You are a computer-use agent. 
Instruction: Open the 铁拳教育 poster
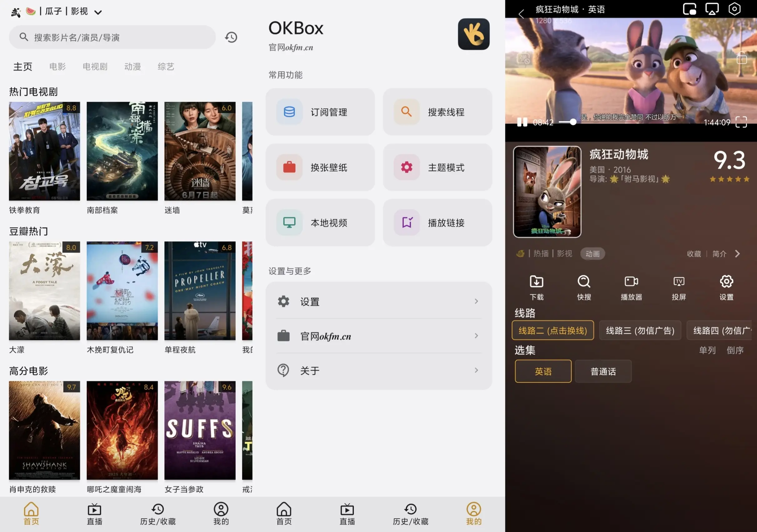coord(45,151)
